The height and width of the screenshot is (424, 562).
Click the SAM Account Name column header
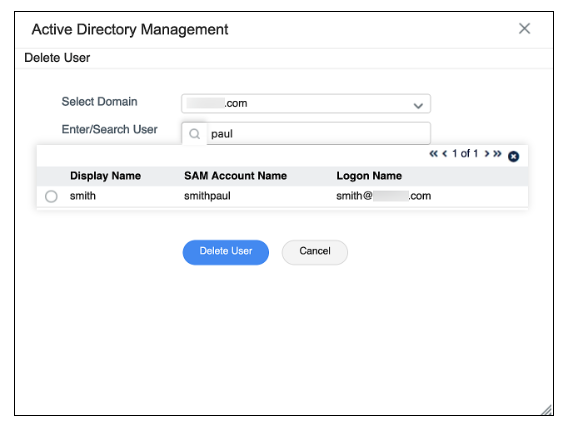[235, 176]
